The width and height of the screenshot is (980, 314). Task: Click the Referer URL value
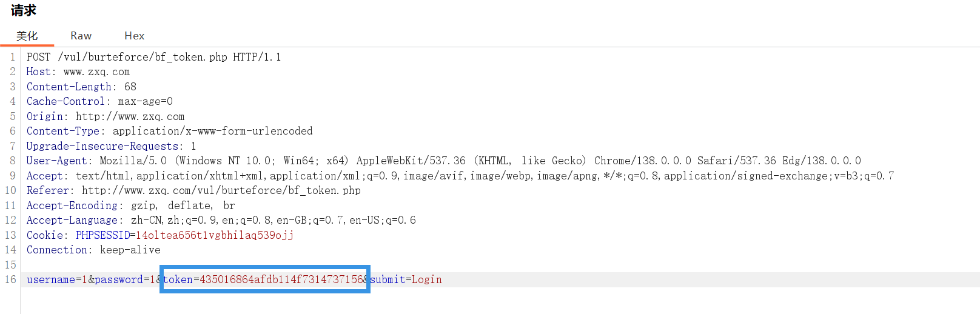tap(221, 190)
